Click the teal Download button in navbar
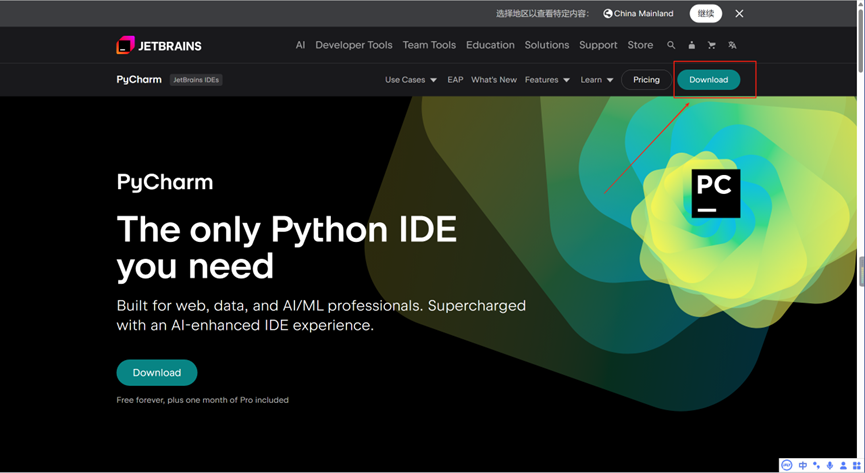 (708, 79)
